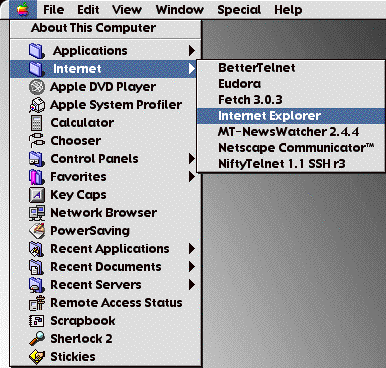
Task: Expand the Recent Applications submenu arrow
Action: 192,249
